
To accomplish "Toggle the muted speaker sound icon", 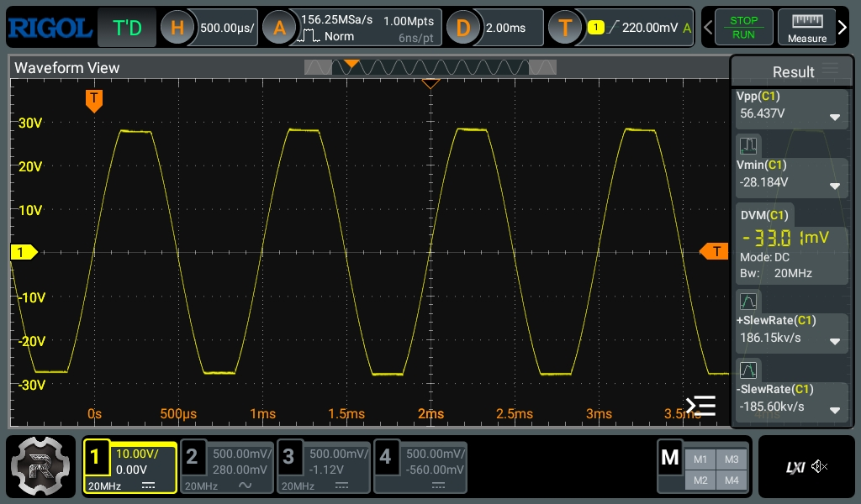I will (x=819, y=466).
